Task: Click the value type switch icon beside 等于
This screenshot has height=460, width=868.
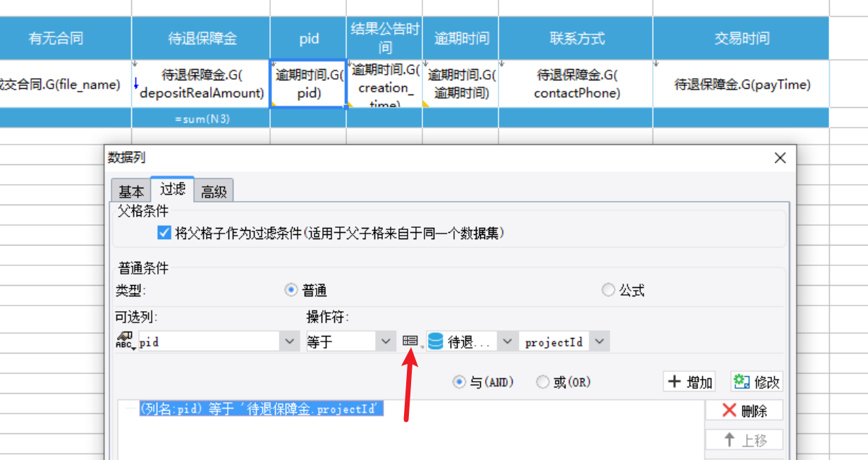Action: coord(410,341)
